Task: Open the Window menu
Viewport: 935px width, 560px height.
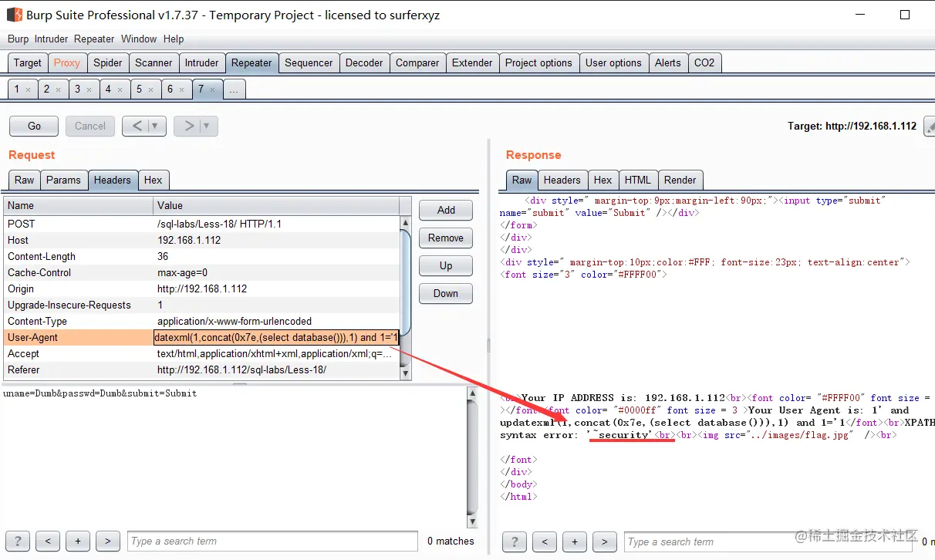Action: (139, 39)
